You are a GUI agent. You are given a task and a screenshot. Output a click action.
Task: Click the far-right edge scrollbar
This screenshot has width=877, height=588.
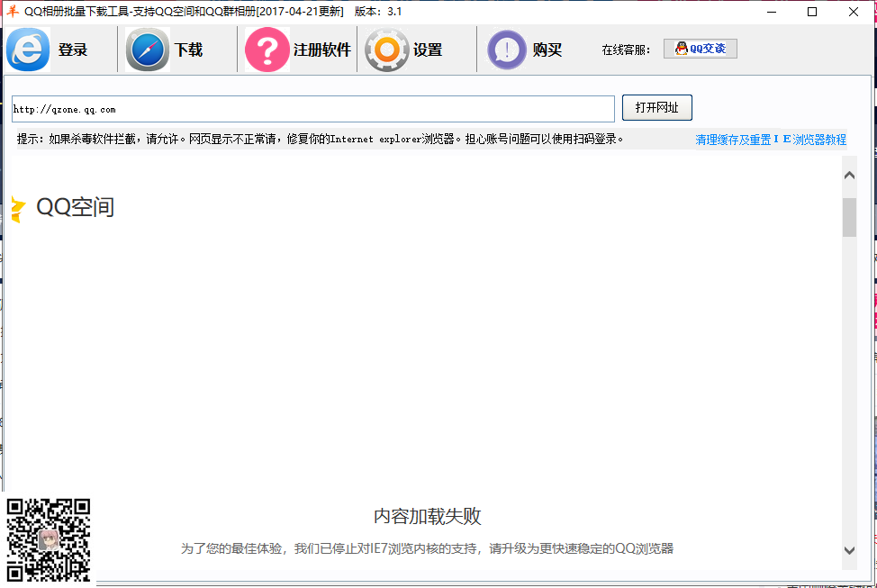click(x=872, y=360)
